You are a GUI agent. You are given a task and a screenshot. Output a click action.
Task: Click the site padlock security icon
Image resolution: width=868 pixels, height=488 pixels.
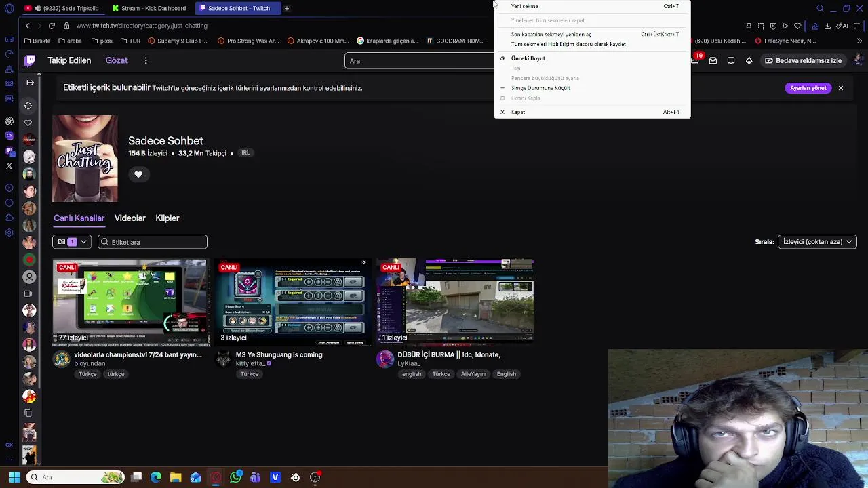(66, 26)
